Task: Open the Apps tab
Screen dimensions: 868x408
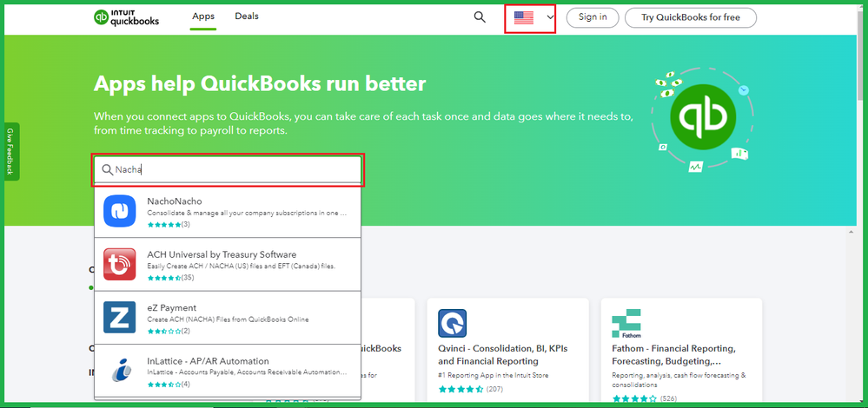Action: 203,16
